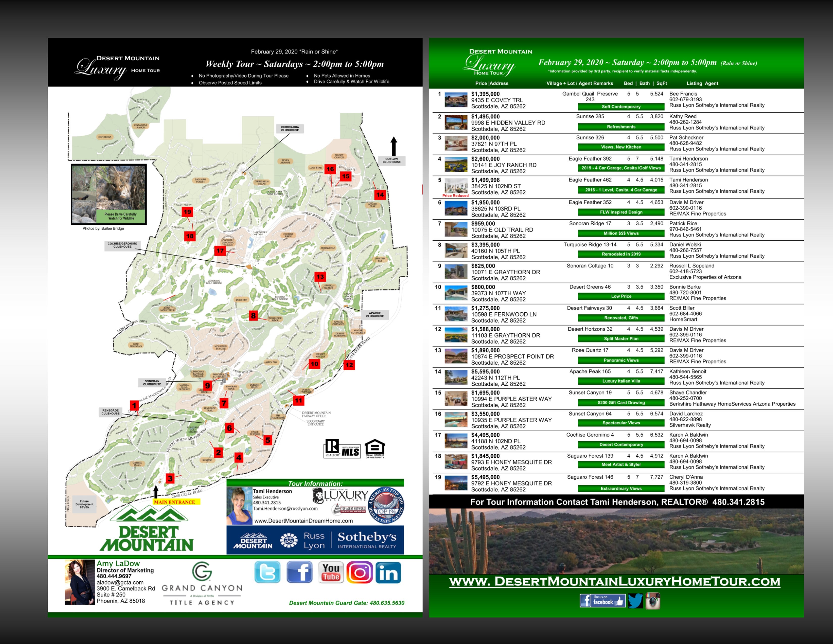Image resolution: width=833 pixels, height=644 pixels.
Task: Click the Realtor MLS logo
Action: (x=342, y=448)
